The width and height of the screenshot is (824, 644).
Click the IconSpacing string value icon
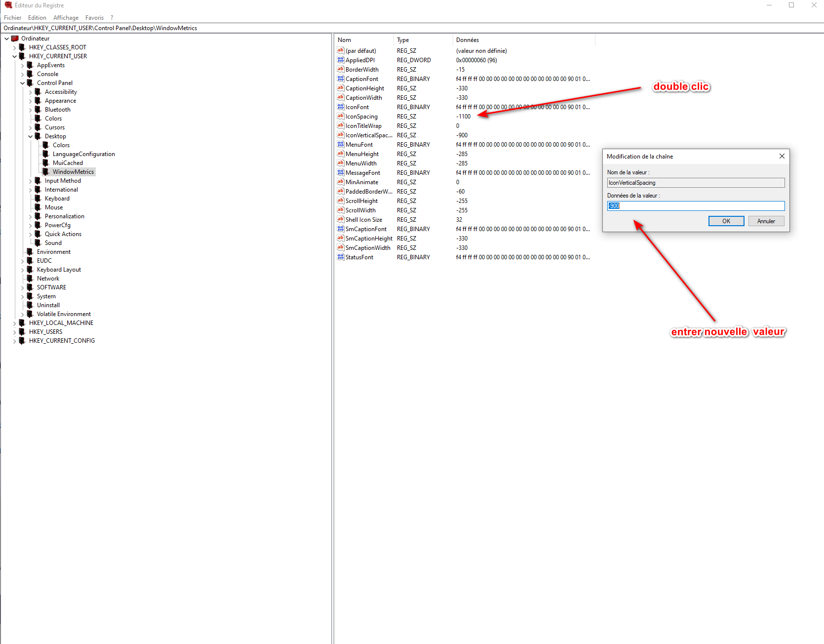click(340, 117)
